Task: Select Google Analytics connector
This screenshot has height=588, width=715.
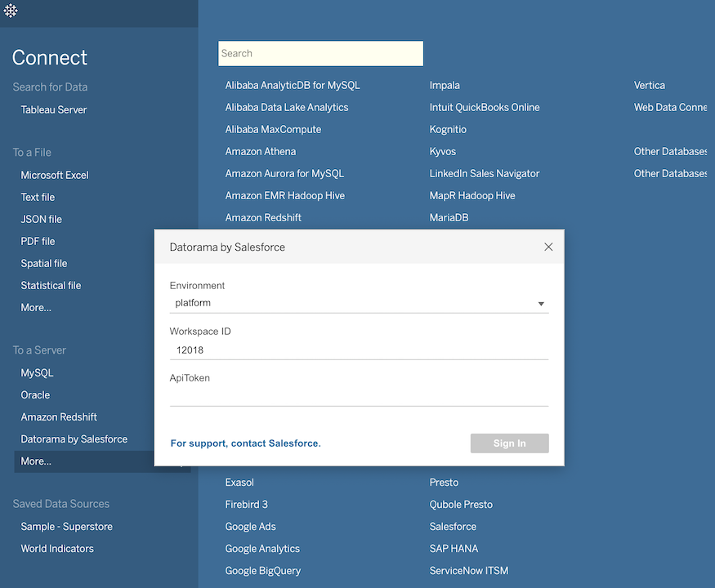Action: [x=262, y=549]
